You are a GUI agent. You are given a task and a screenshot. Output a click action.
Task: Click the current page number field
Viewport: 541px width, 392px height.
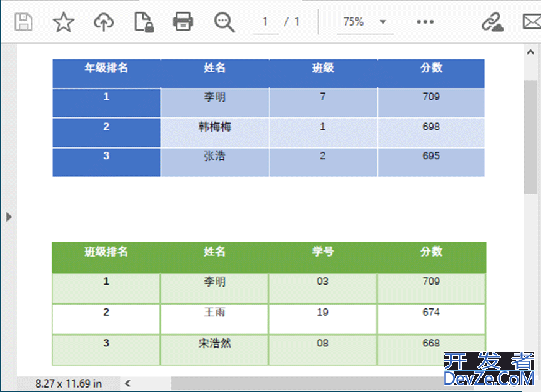click(266, 22)
